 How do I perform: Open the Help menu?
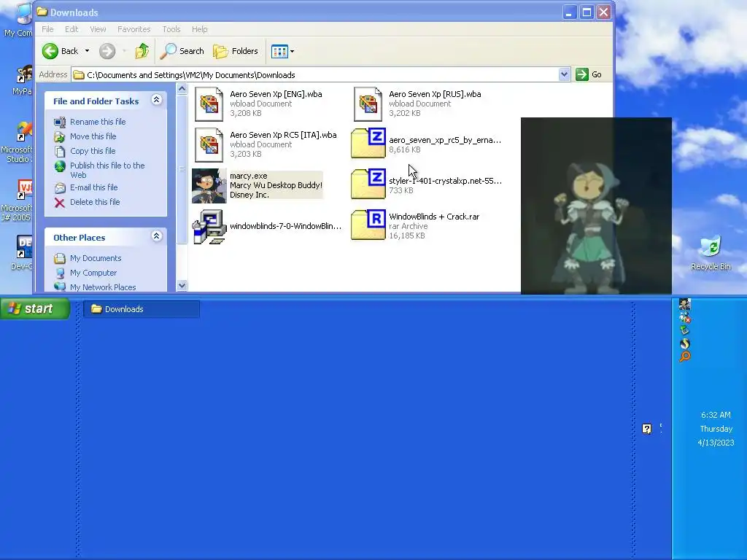point(200,29)
